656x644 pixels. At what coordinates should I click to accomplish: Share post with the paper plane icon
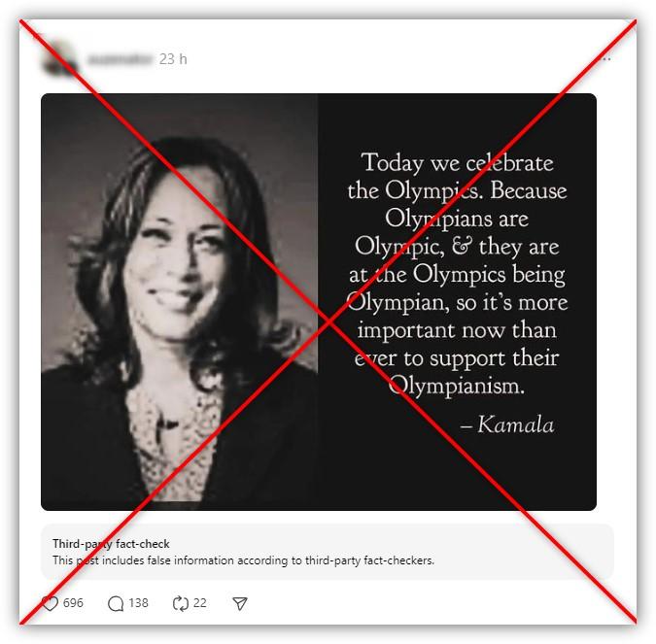click(x=240, y=603)
